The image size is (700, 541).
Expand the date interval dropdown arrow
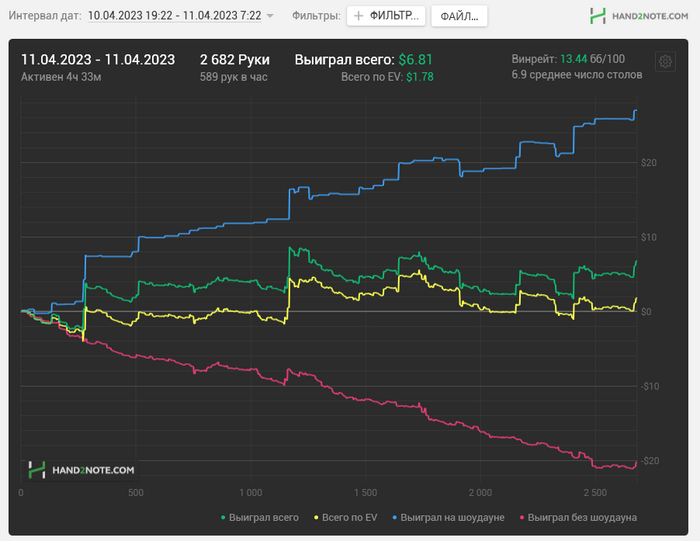point(270,16)
